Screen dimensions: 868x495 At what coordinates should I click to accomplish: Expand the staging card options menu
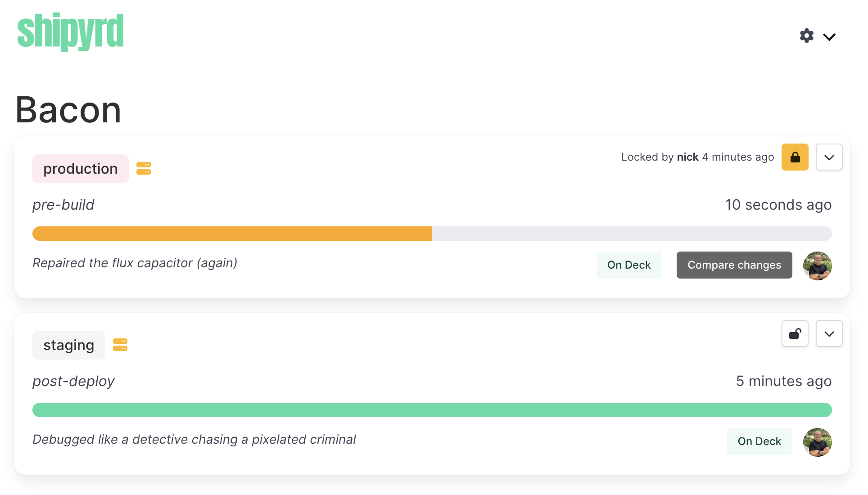point(829,333)
